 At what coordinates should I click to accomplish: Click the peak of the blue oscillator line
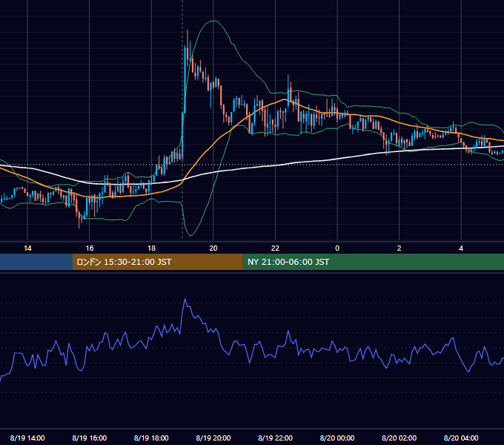(185, 300)
